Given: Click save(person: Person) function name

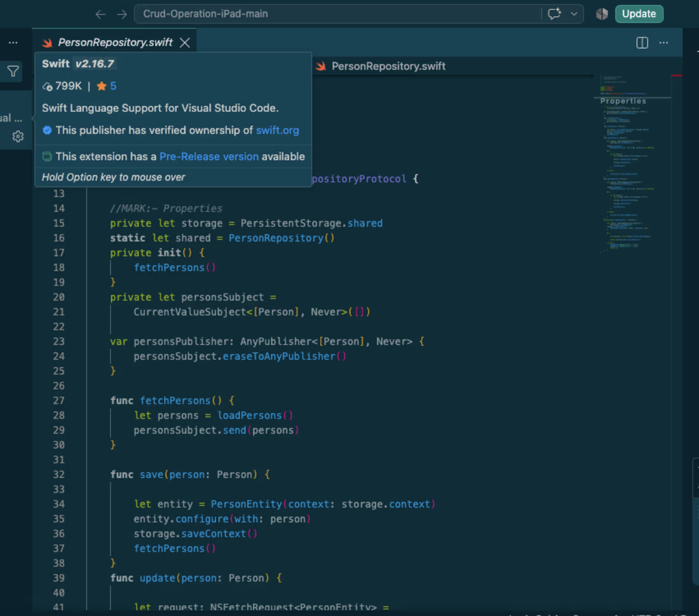Looking at the screenshot, I should [151, 475].
